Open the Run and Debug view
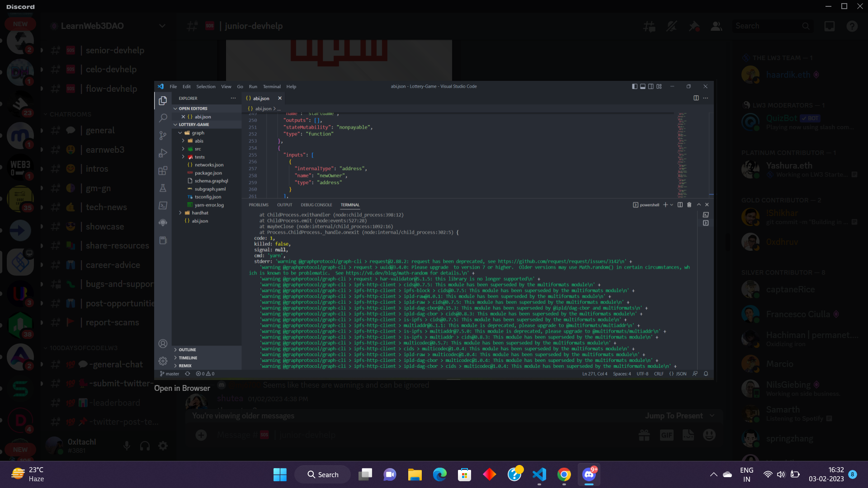Image resolution: width=868 pixels, height=488 pixels. [163, 153]
